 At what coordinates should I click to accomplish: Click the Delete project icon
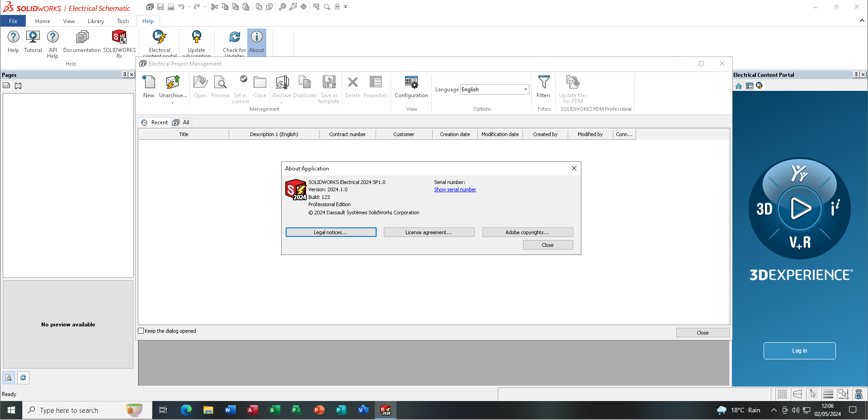click(353, 82)
